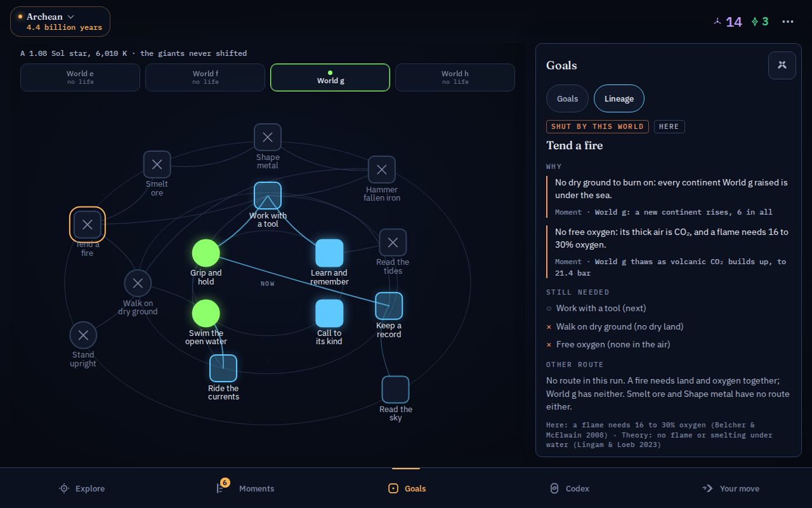
Task: Click the Smelt ore node
Action: pos(157,164)
